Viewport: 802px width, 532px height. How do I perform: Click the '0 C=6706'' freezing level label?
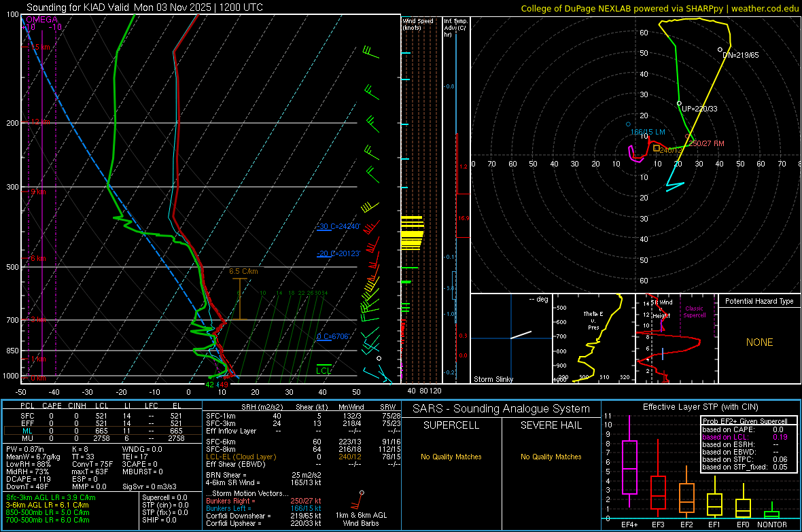coord(333,336)
